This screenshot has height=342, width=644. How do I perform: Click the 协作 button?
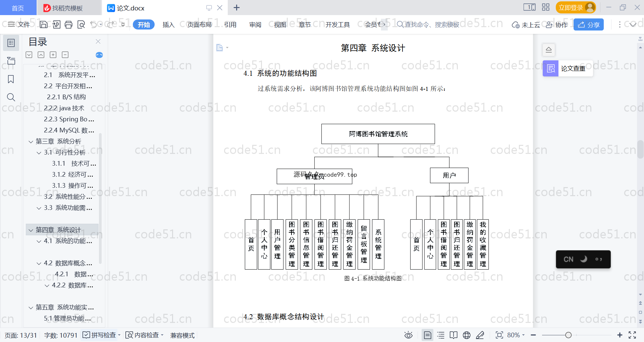click(557, 25)
